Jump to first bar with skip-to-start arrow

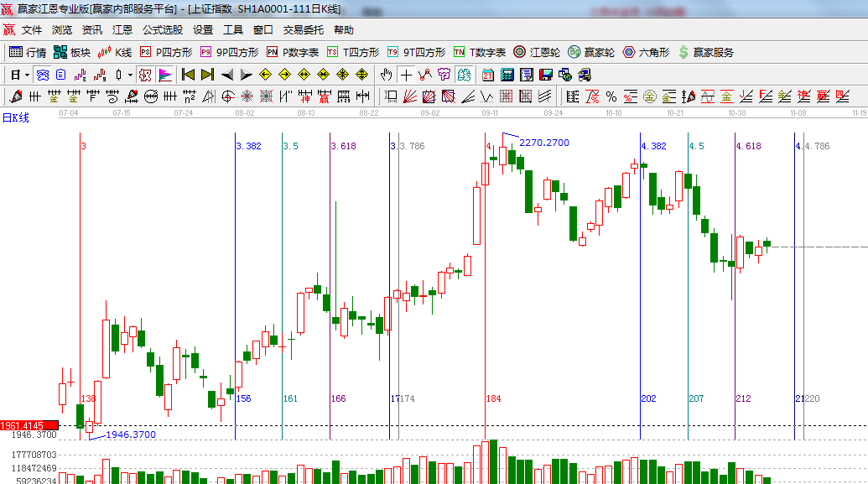pos(188,75)
